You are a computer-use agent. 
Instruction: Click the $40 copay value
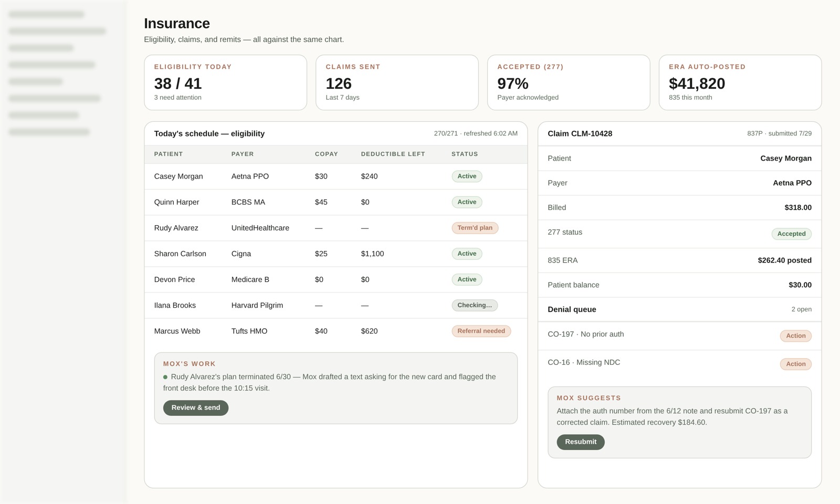[321, 331]
